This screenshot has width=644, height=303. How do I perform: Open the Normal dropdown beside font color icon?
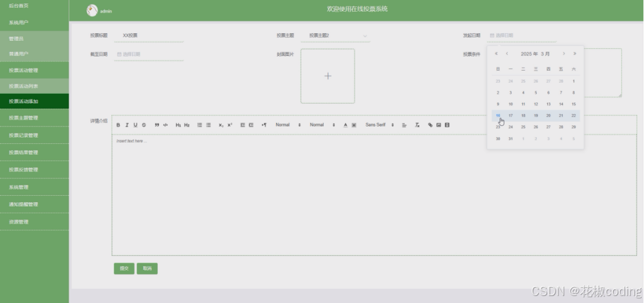click(323, 125)
